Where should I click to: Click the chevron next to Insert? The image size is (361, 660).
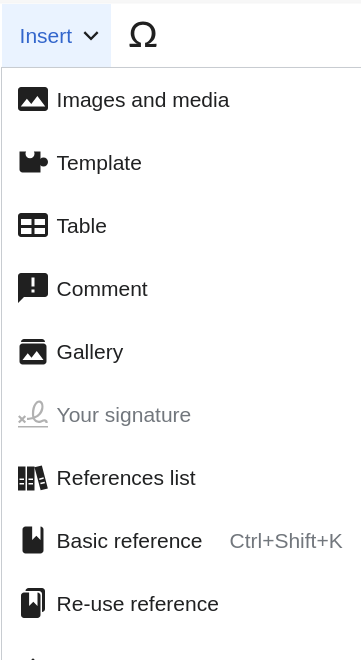pos(91,36)
